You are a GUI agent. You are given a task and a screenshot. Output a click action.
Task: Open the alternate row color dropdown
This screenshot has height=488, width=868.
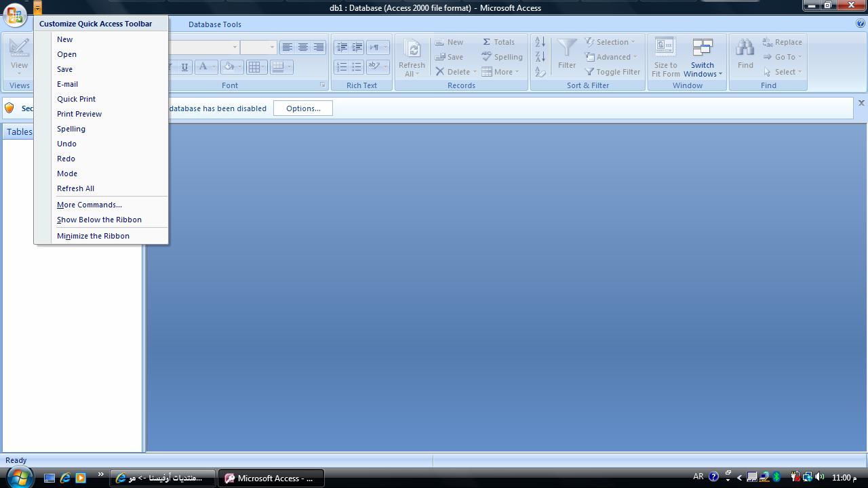[x=290, y=66]
